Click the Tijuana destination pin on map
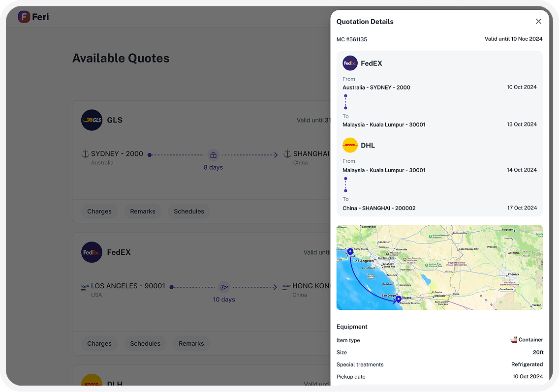Viewport: 559px width, 392px height. pyautogui.click(x=398, y=299)
